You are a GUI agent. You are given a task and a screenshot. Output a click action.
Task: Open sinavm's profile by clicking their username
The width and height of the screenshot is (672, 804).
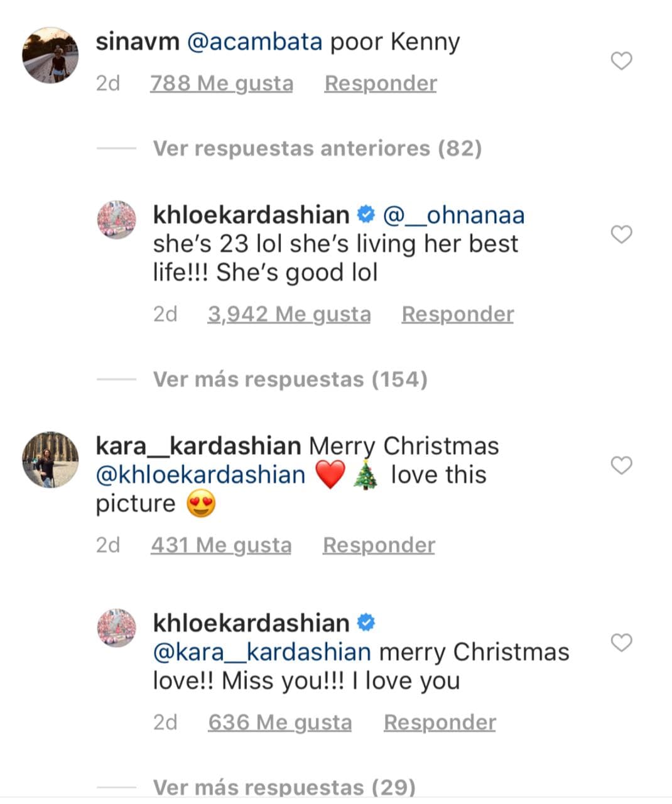pos(136,41)
